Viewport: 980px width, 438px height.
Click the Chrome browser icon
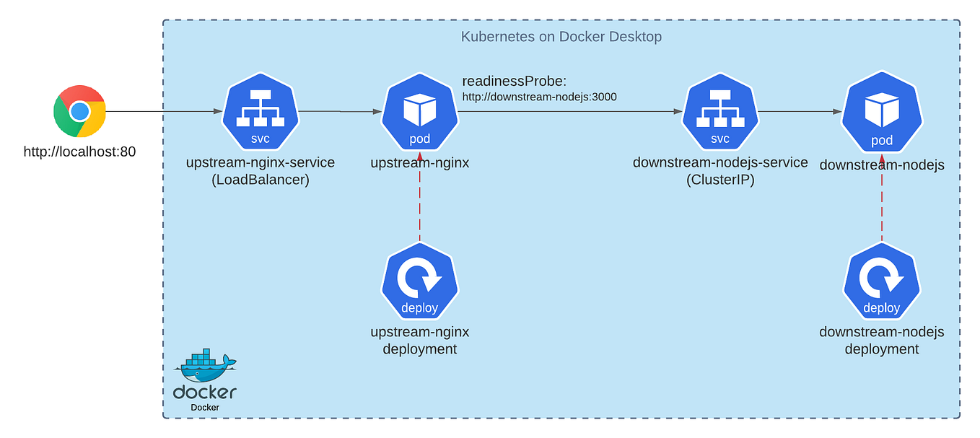click(x=79, y=112)
